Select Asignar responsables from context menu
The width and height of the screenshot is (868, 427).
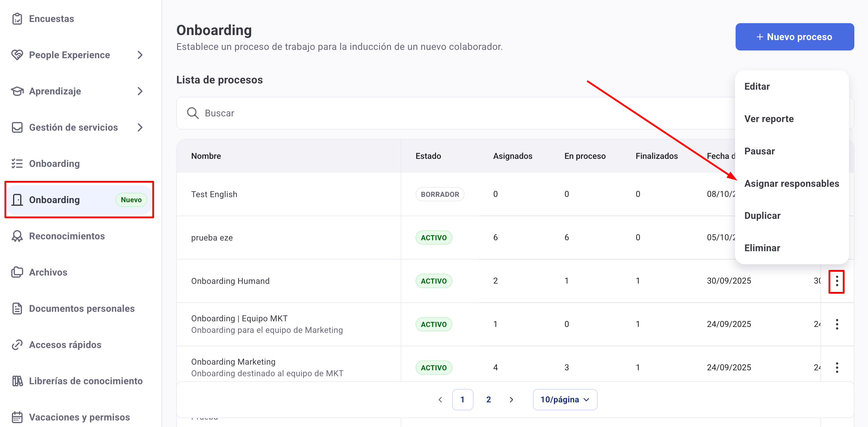click(x=791, y=184)
